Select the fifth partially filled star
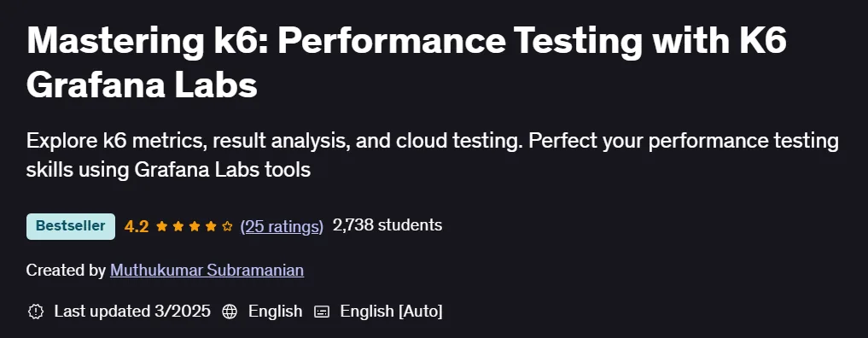The width and height of the screenshot is (868, 338). click(227, 226)
